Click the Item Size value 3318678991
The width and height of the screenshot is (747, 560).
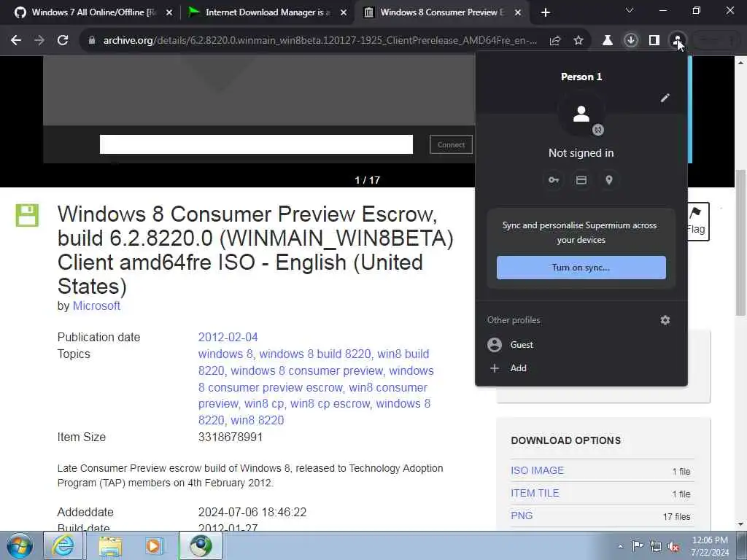pos(231,437)
